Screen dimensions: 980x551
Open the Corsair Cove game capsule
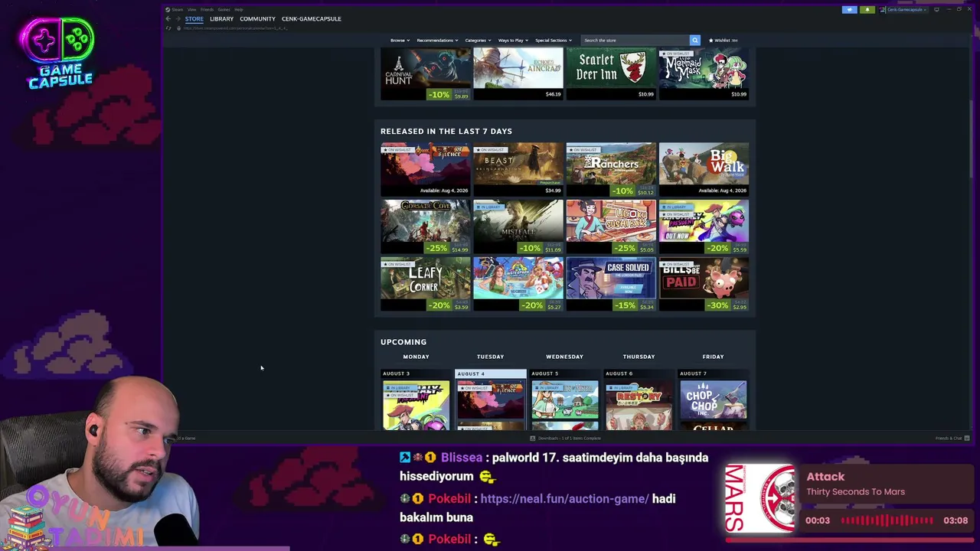pyautogui.click(x=426, y=227)
